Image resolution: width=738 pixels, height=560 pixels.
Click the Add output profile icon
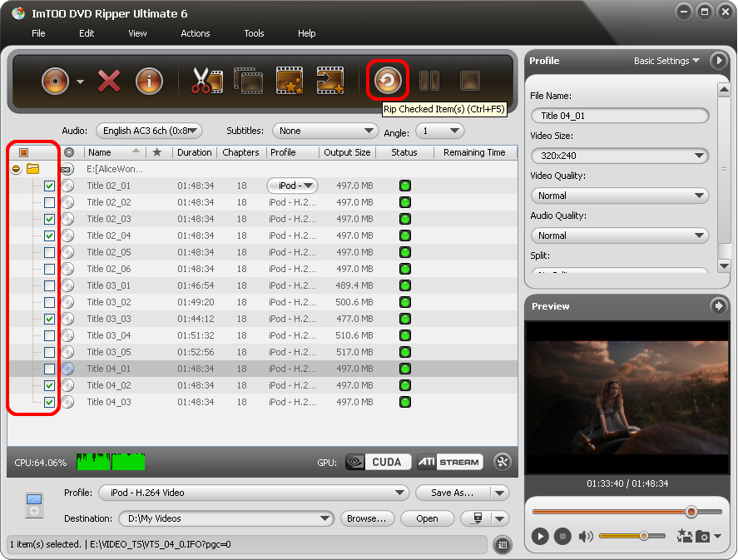coord(330,81)
